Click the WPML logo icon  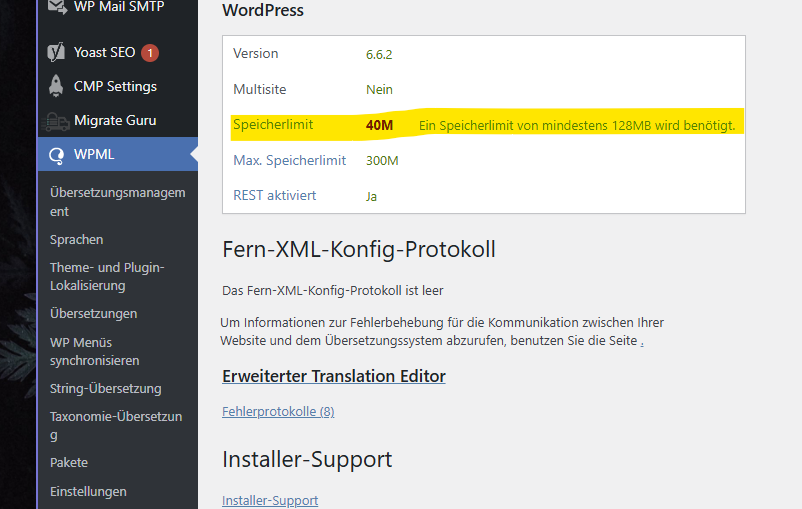tap(57, 155)
